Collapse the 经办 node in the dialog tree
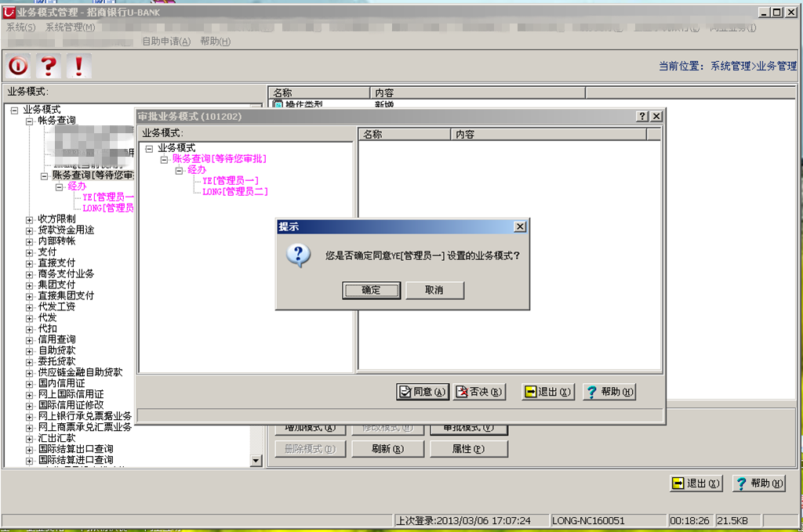The width and height of the screenshot is (803, 532). pos(180,171)
